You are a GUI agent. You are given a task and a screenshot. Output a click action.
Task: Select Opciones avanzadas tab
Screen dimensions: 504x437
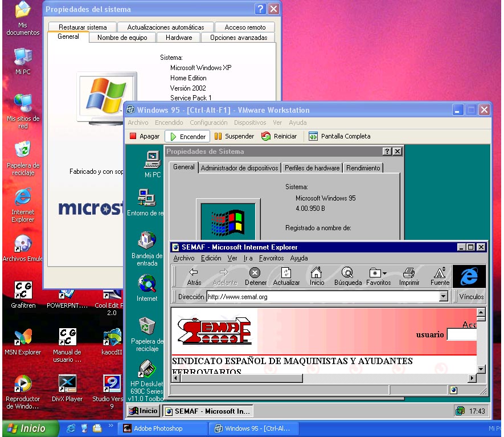point(239,37)
